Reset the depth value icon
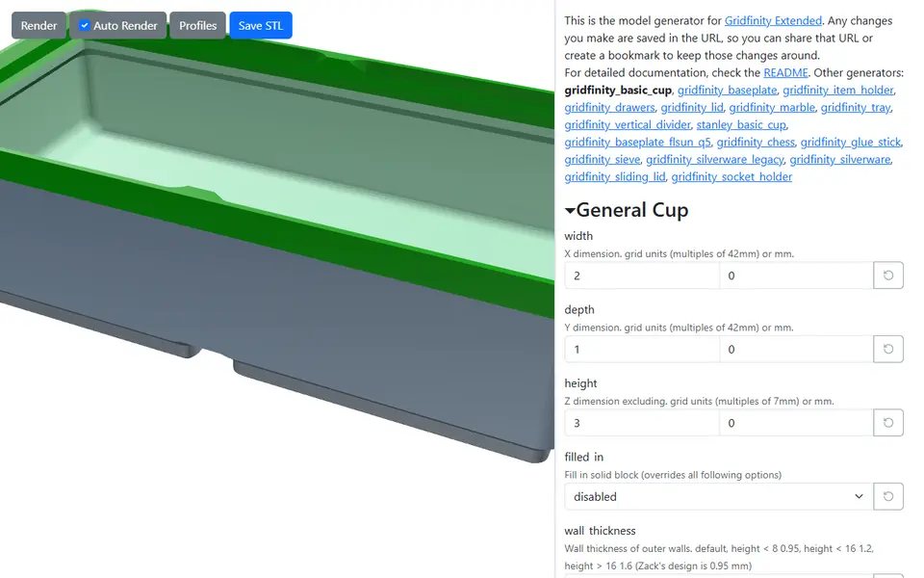The width and height of the screenshot is (924, 578). (x=888, y=349)
